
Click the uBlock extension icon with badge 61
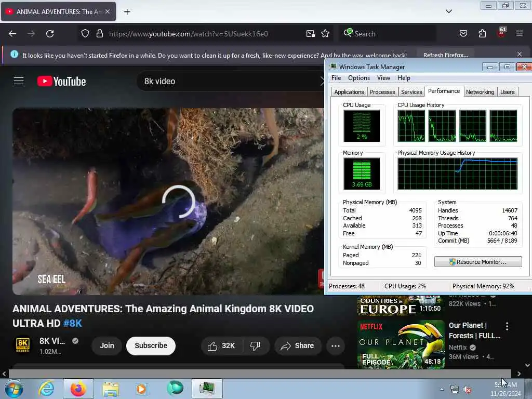(x=501, y=33)
